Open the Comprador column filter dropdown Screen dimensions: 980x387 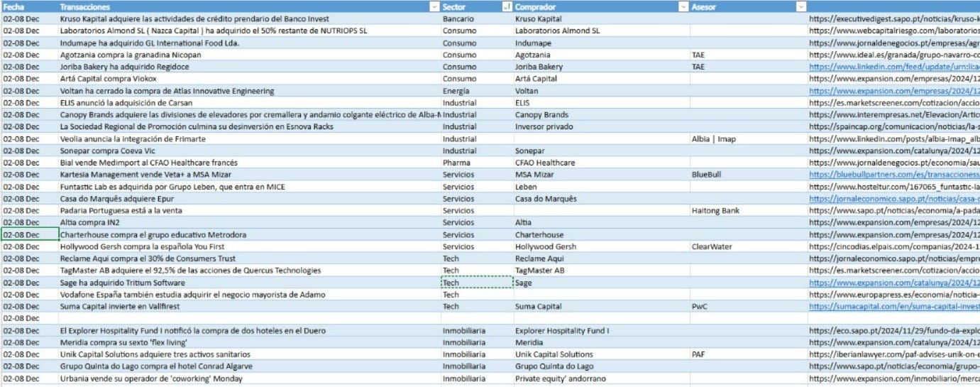pyautogui.click(x=683, y=6)
